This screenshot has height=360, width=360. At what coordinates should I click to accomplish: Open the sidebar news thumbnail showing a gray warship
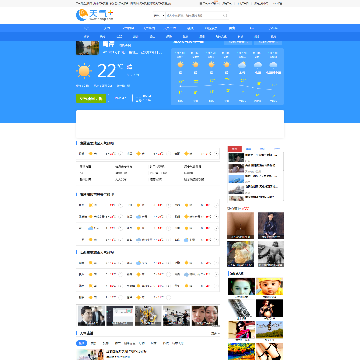[x=236, y=189]
